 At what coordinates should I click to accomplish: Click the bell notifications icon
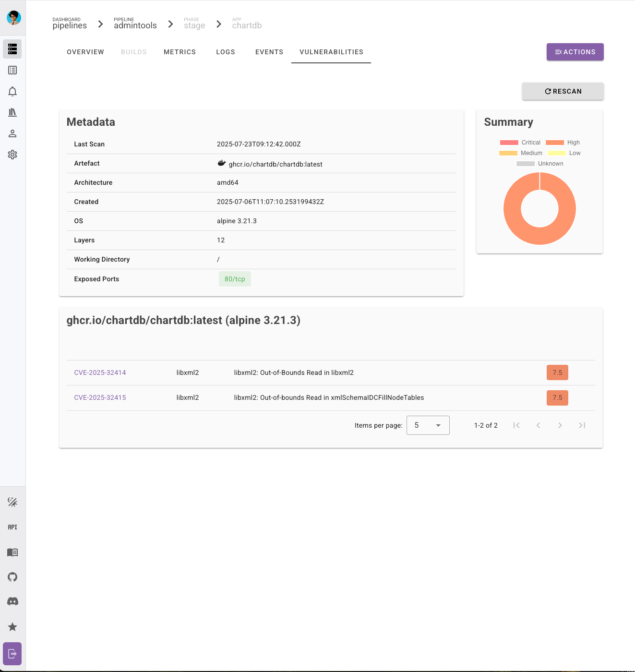pos(12,91)
